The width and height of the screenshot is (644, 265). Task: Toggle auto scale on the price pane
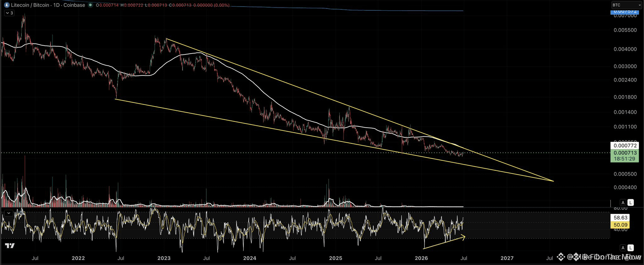tap(623, 202)
